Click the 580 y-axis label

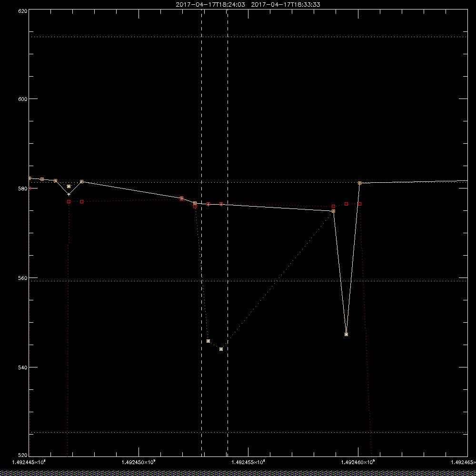click(x=23, y=188)
